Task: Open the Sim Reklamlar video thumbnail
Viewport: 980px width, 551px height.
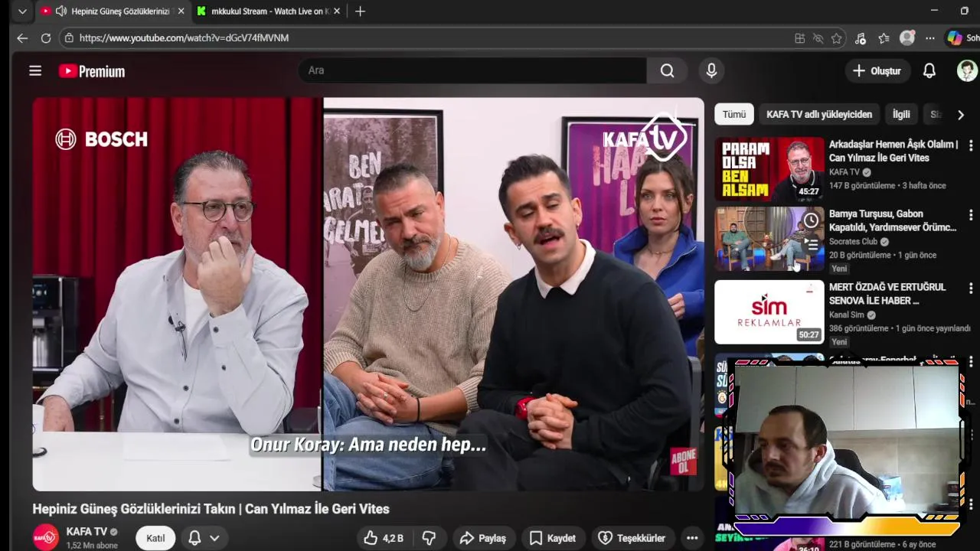Action: click(769, 311)
